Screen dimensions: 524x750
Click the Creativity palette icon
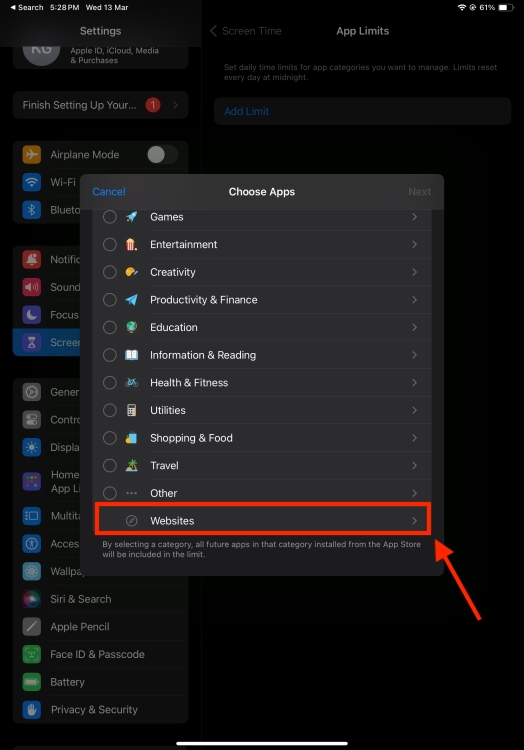tap(131, 272)
